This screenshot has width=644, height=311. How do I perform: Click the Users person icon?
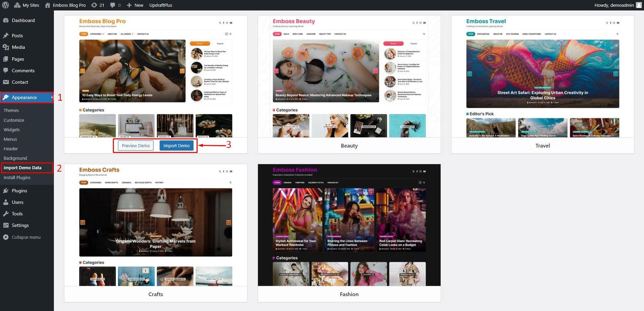6,202
